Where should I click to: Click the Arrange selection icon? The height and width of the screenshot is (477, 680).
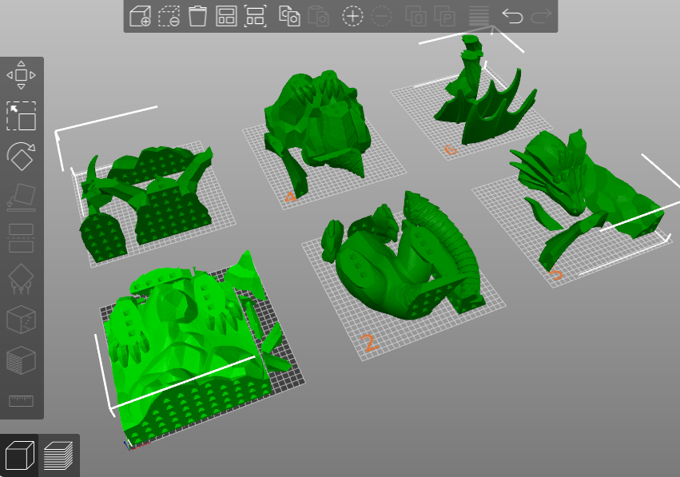click(255, 16)
